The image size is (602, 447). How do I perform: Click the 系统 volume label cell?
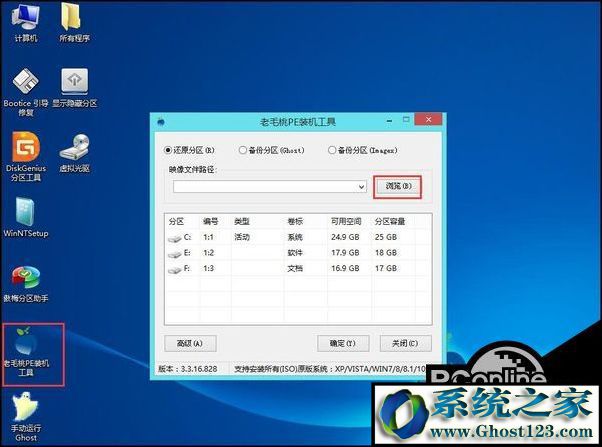point(295,237)
